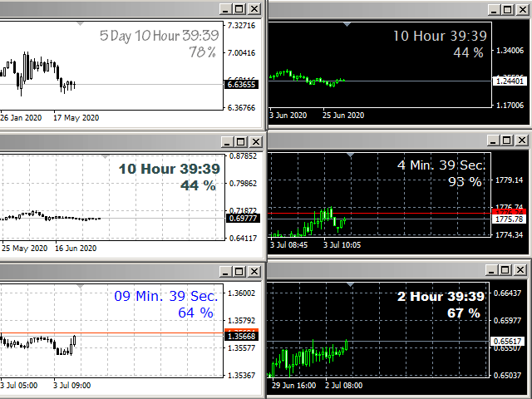Close the chart window priced at 1.24401
Screen dimensions: 532x399
coord(520,9)
